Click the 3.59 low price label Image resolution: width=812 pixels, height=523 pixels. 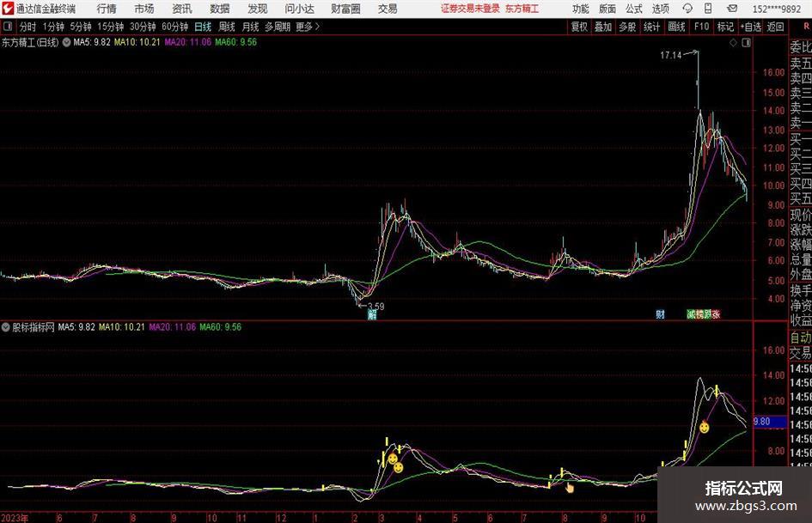click(376, 306)
